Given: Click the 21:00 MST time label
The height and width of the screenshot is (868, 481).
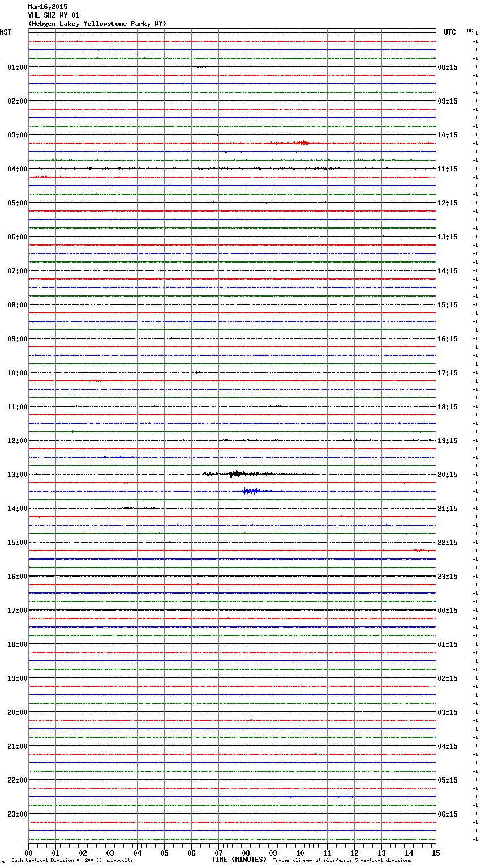Looking at the screenshot, I should 18,746.
